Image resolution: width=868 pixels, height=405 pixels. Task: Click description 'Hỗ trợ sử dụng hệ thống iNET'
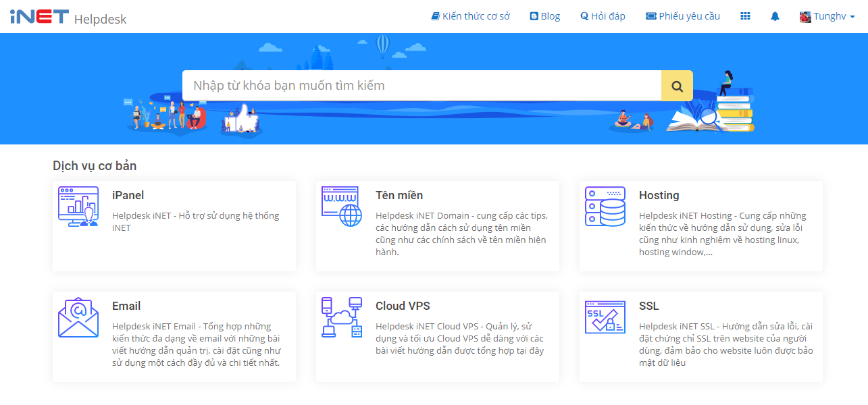195,222
